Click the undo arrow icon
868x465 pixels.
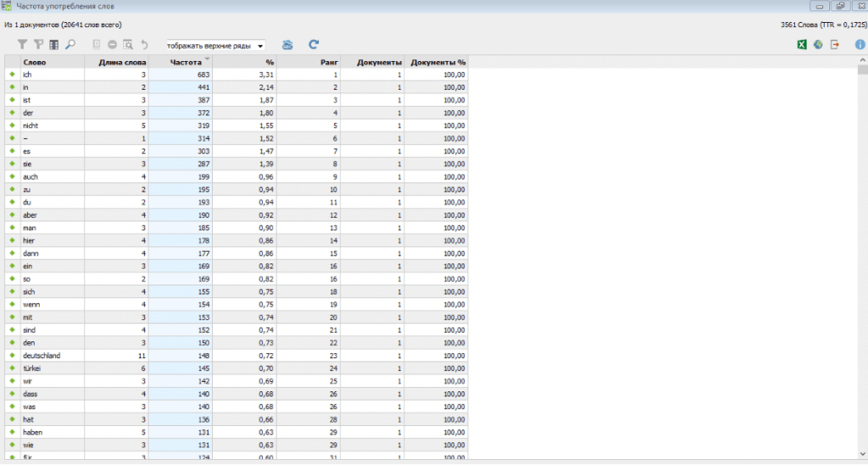point(144,44)
